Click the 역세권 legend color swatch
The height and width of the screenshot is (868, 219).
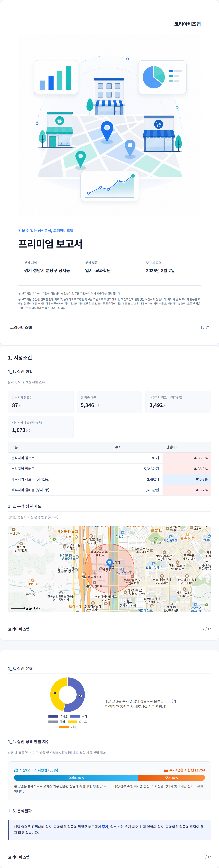point(53,716)
